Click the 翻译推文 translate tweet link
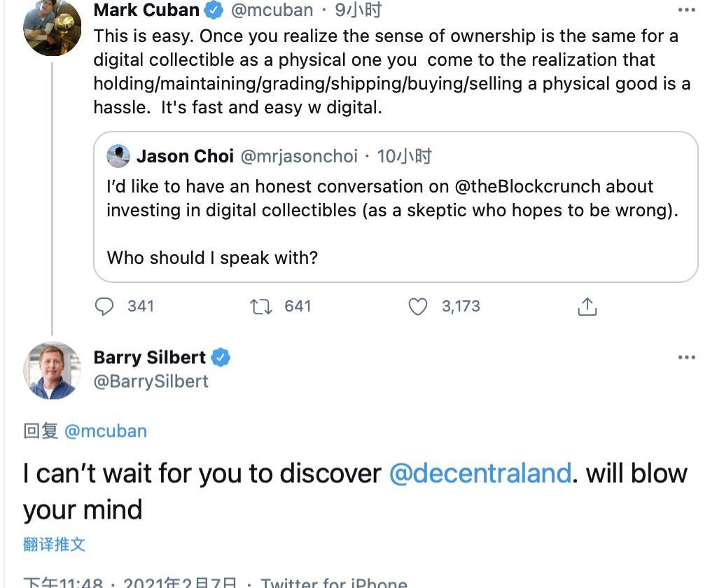The width and height of the screenshot is (710, 588). [54, 544]
